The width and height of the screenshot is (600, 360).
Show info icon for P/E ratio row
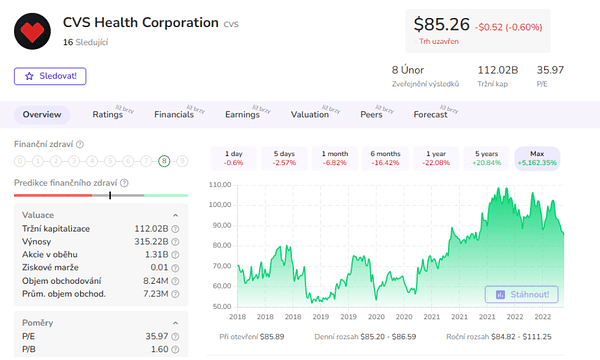click(175, 337)
